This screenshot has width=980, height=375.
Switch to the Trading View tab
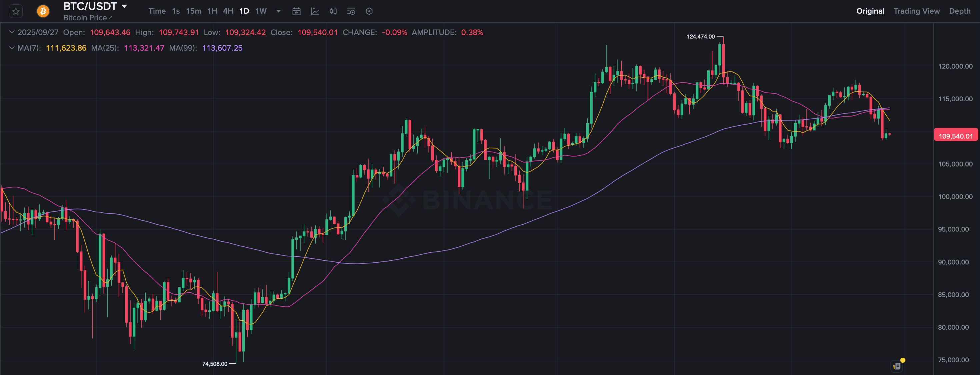(916, 11)
